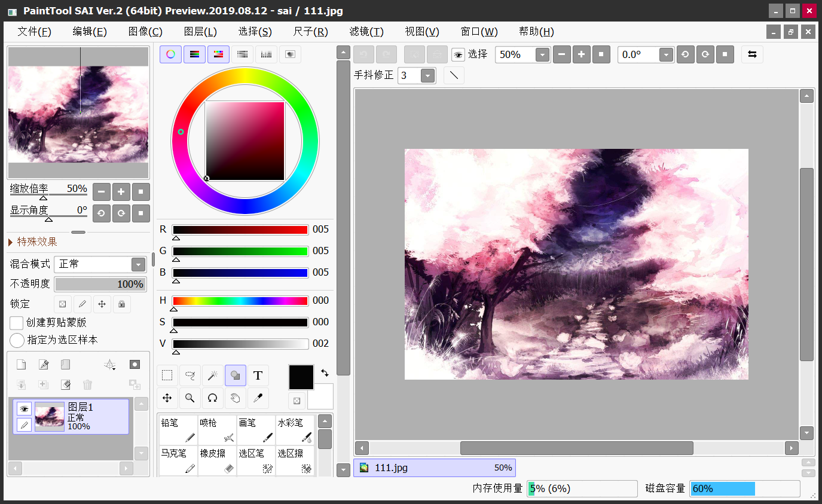Screen dimensions: 822x504
Task: Click the 不透明度 opacity slider
Action: 100,284
